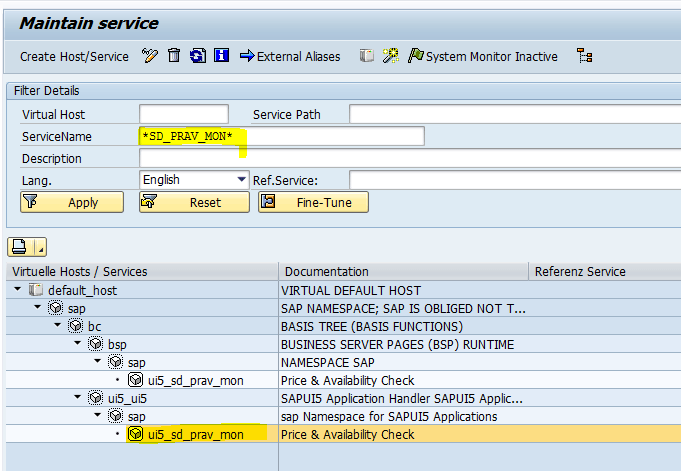681x471 pixels.
Task: Click the Fine-Tune button
Action: tap(314, 202)
